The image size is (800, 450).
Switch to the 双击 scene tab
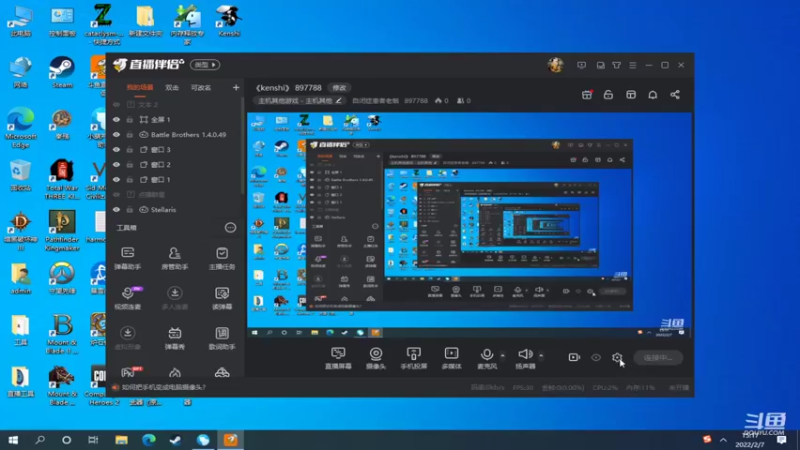pyautogui.click(x=172, y=88)
